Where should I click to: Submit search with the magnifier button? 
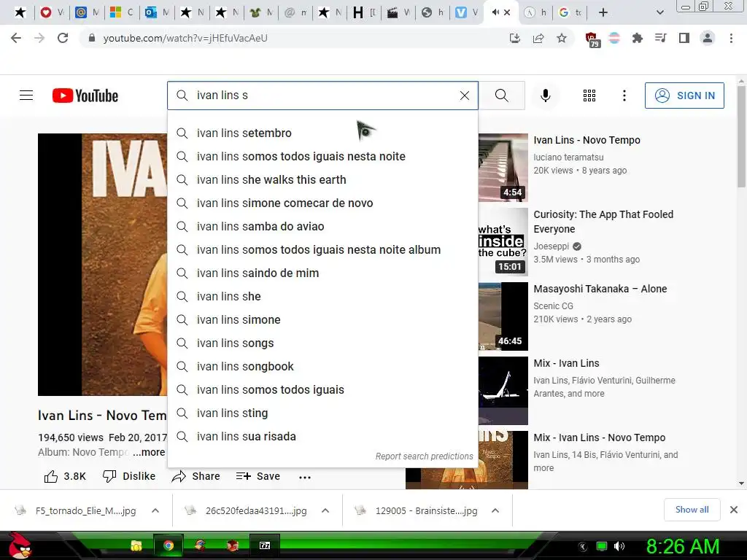[502, 96]
